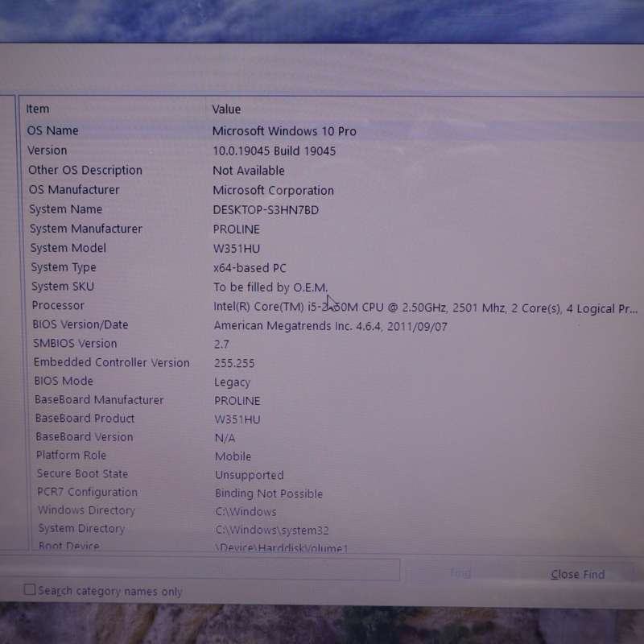The image size is (644, 644).
Task: Select 'DESKTOP-S3HN7BD' value
Action: [266, 210]
